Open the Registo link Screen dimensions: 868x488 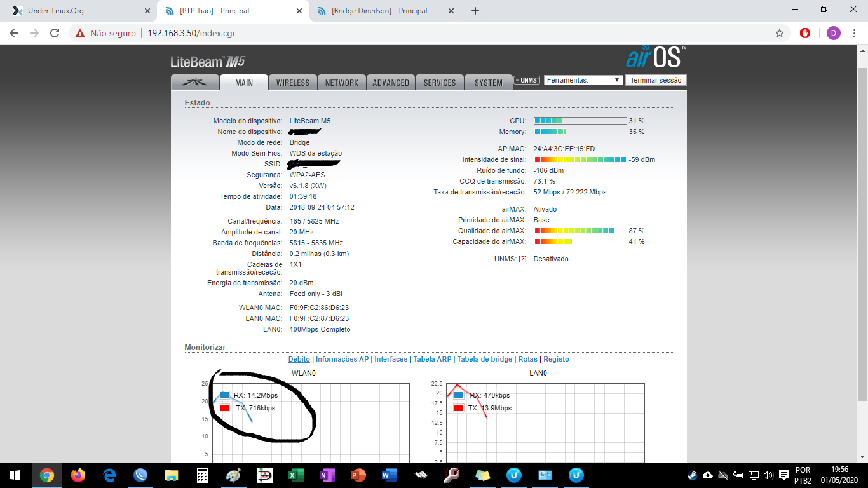coord(556,359)
